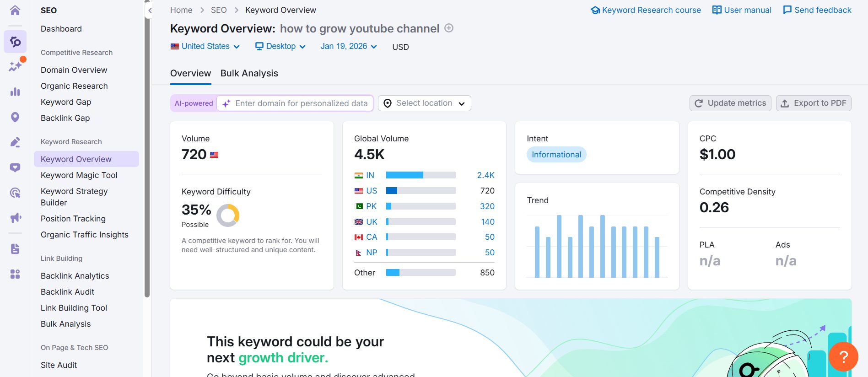Open Keyword Gap in sidebar
Screen dimensions: 868x377
[x=66, y=102]
